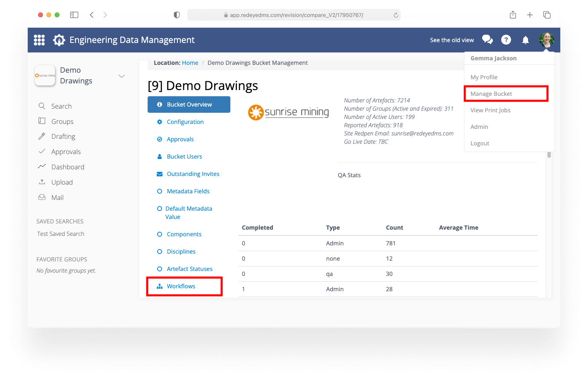Image resolution: width=588 pixels, height=380 pixels.
Task: Open Default Metadata Value section
Action: coord(189,213)
